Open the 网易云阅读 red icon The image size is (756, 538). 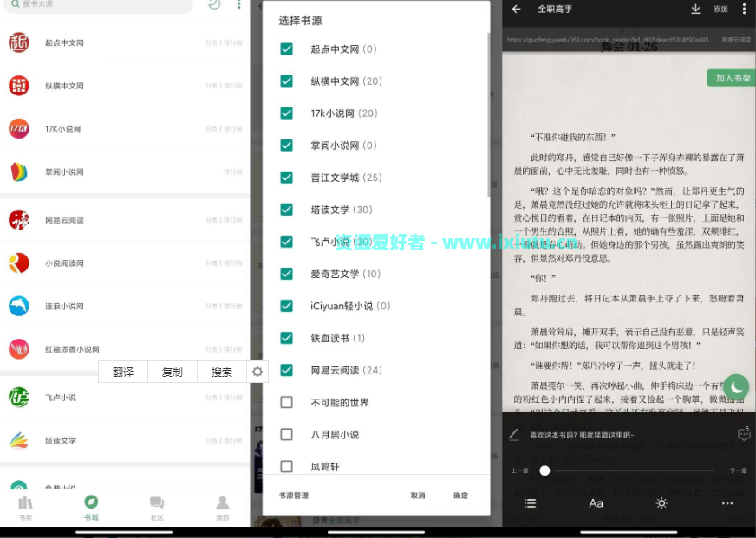coord(19,220)
